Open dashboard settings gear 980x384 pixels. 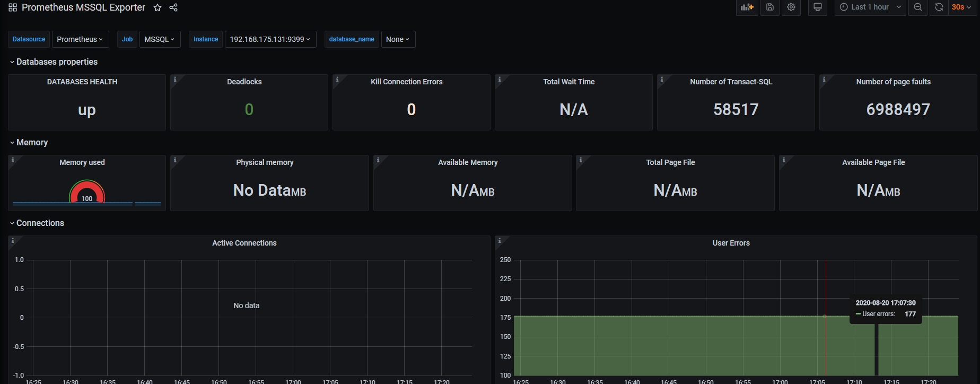pyautogui.click(x=791, y=7)
